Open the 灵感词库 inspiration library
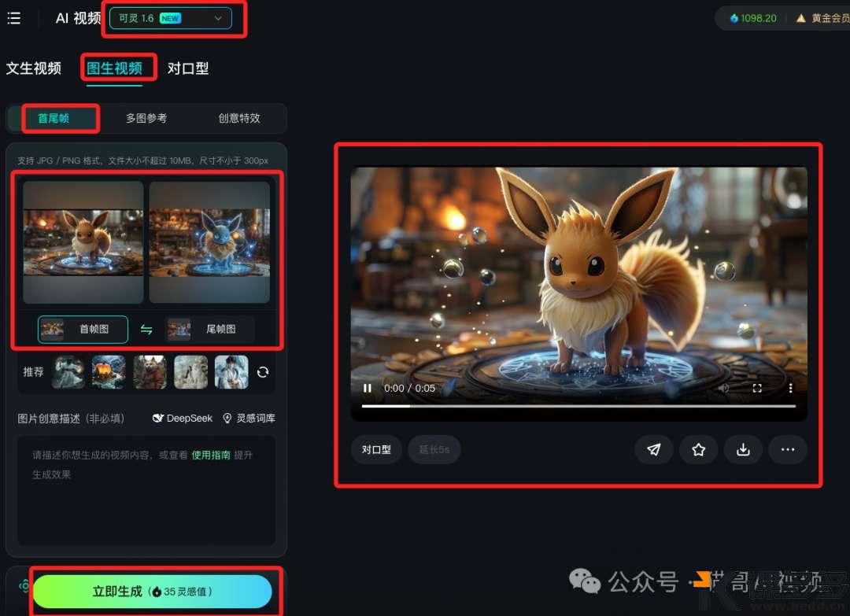Viewport: 850px width, 616px height. pyautogui.click(x=249, y=419)
